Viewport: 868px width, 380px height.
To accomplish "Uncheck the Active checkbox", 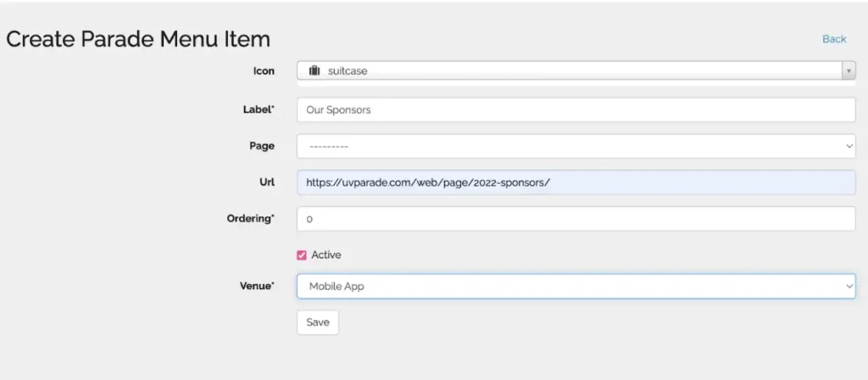I will [302, 254].
